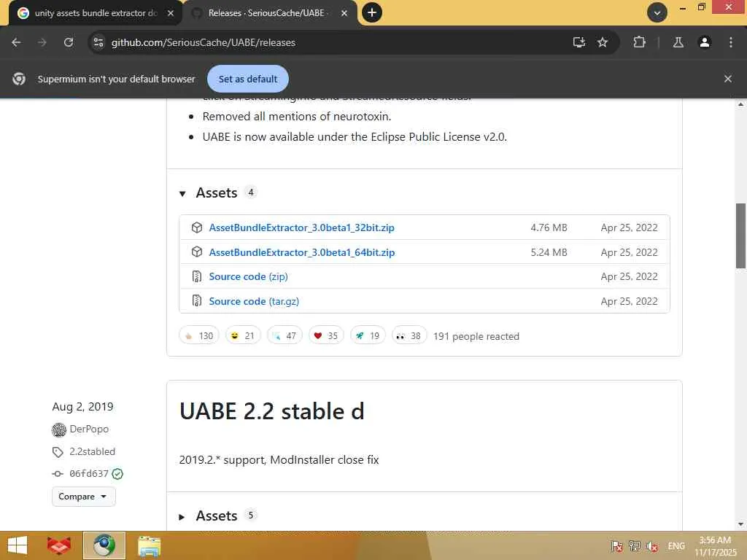Dismiss the default browser notification bar
Image resolution: width=747 pixels, height=560 pixels.
[728, 79]
